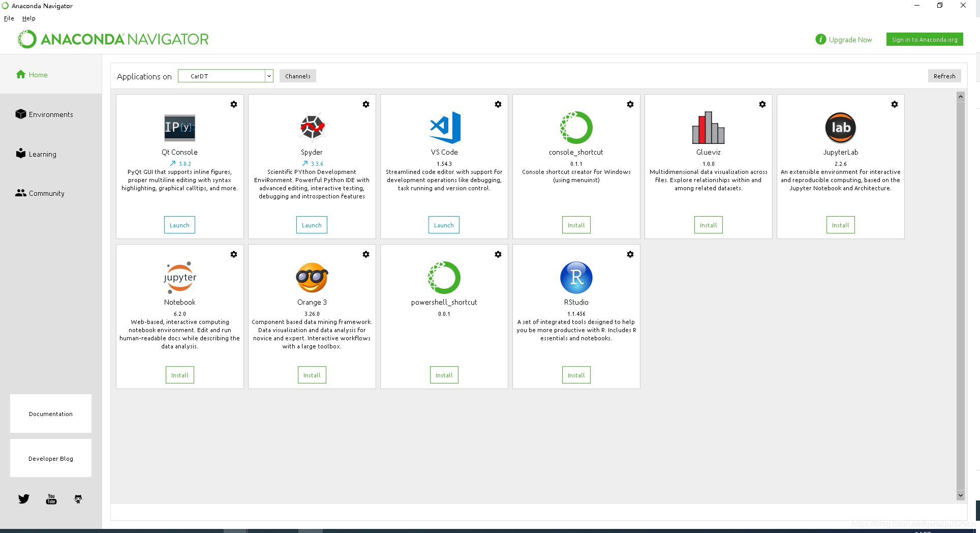
Task: Open the Twitter link icon
Action: point(24,499)
